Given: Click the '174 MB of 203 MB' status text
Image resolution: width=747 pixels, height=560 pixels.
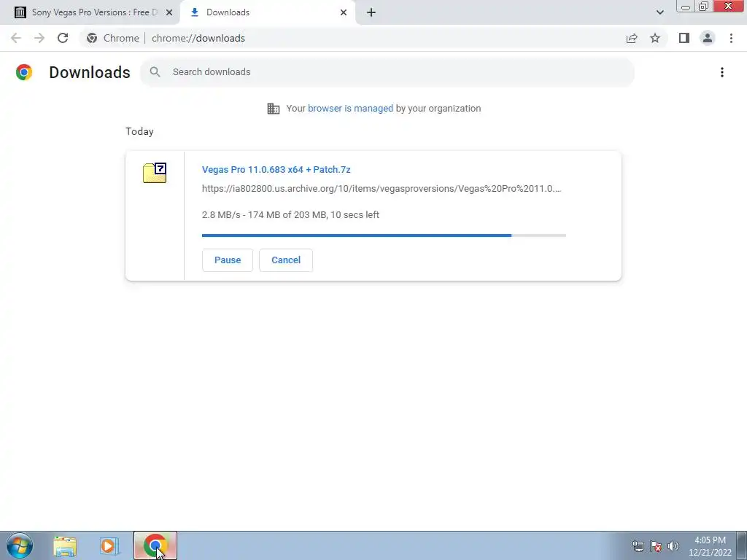Looking at the screenshot, I should coord(286,215).
